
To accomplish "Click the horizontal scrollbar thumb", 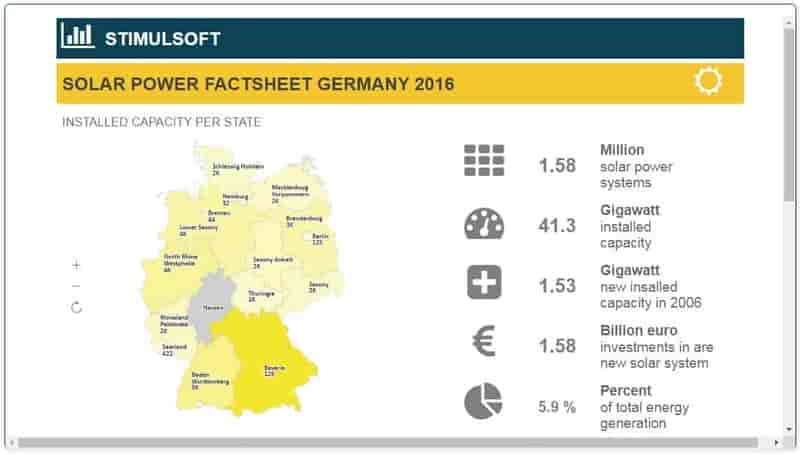I will pos(388,442).
